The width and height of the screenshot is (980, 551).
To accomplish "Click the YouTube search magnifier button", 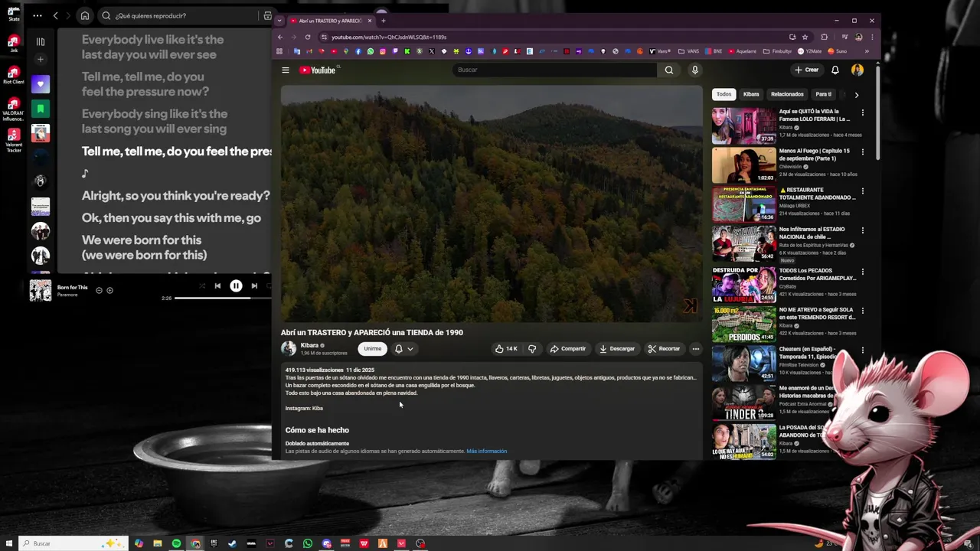I will 669,70.
